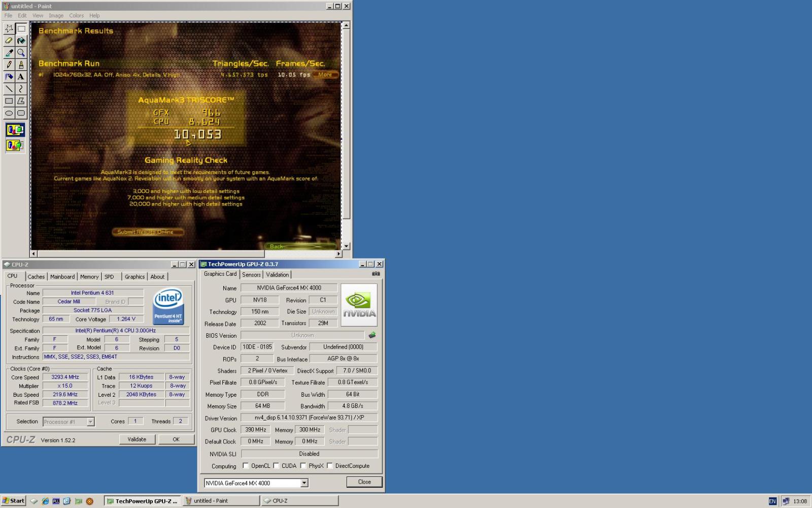Screen dimensions: 812x508
Task: Toggle the PhysX checkbox in GPU-Z
Action: [x=303, y=465]
